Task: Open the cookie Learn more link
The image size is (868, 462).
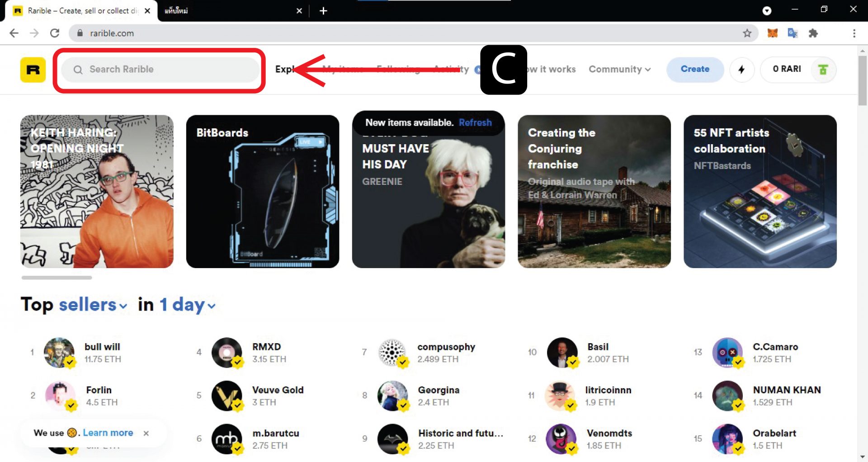Action: 108,433
